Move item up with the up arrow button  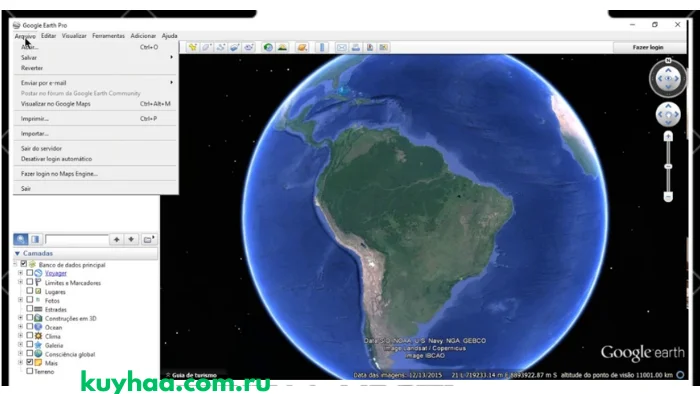click(117, 240)
